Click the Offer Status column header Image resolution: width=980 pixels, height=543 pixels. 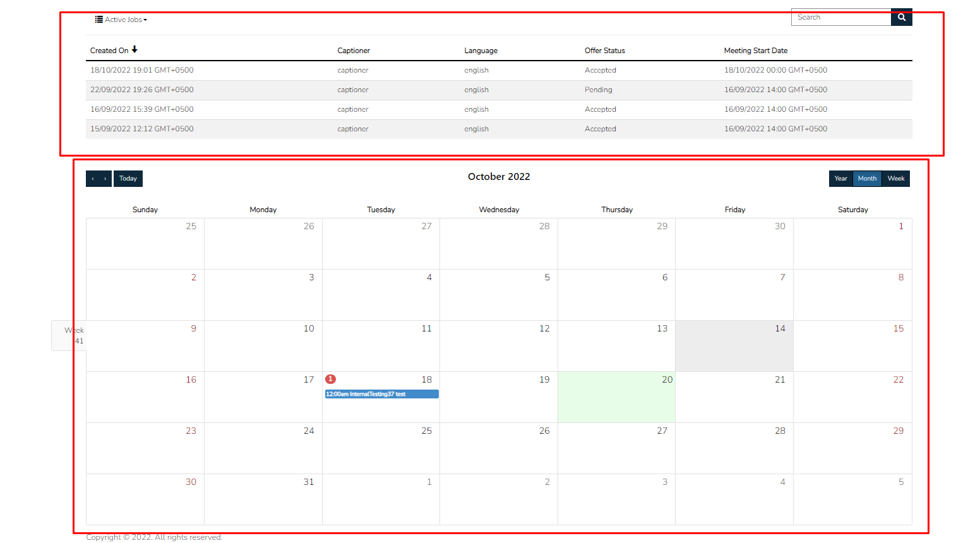click(x=605, y=51)
